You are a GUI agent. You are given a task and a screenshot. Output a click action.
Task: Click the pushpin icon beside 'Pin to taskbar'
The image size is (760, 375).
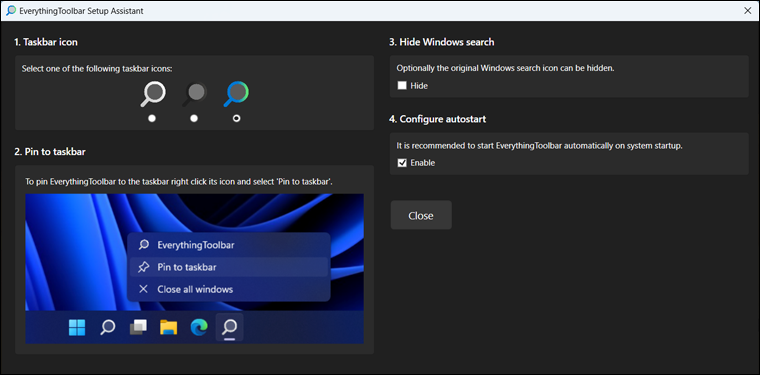tap(143, 267)
